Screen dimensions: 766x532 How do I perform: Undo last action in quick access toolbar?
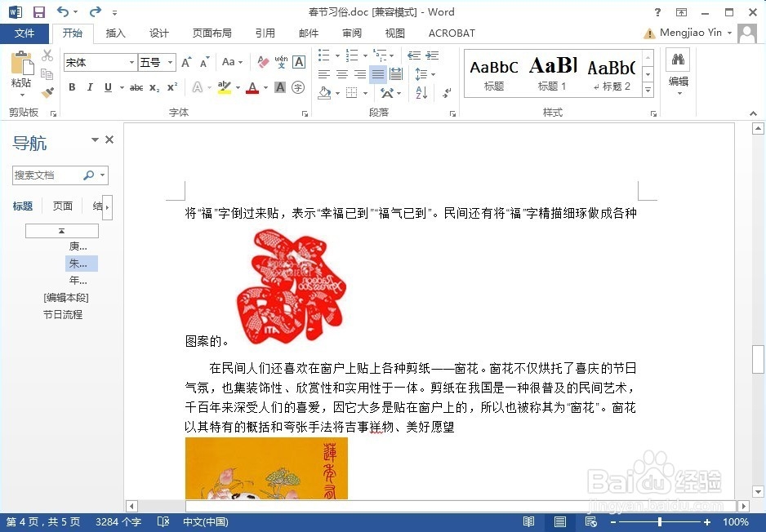[63, 11]
